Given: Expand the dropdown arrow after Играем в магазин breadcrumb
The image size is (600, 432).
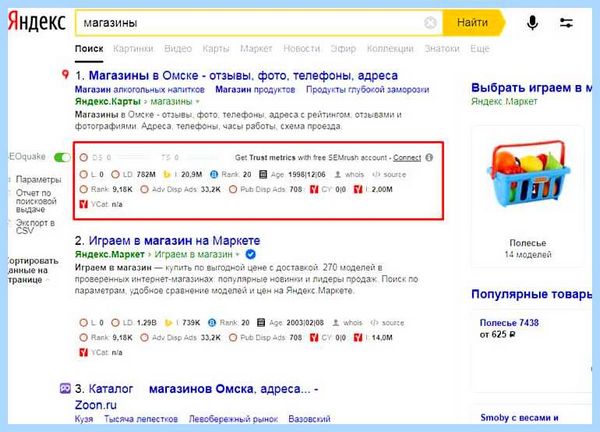Looking at the screenshot, I should click(x=238, y=254).
